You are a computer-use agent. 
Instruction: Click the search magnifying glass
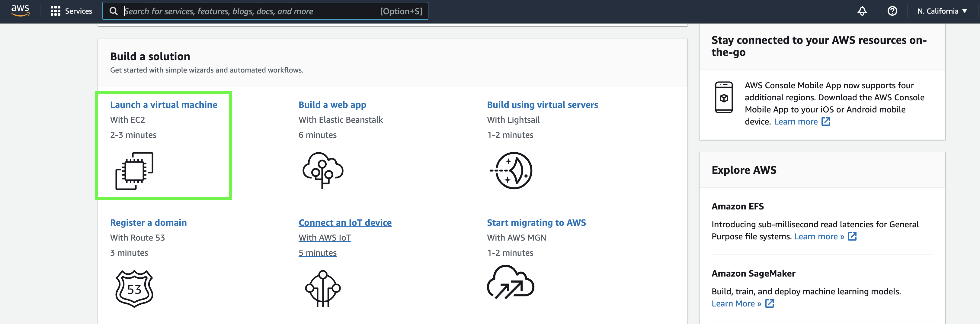click(114, 11)
